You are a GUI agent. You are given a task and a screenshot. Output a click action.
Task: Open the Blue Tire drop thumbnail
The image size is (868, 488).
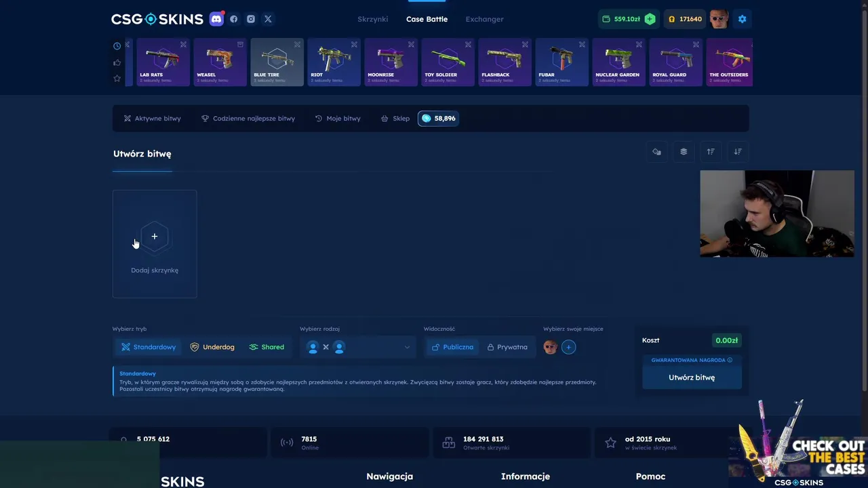[277, 62]
